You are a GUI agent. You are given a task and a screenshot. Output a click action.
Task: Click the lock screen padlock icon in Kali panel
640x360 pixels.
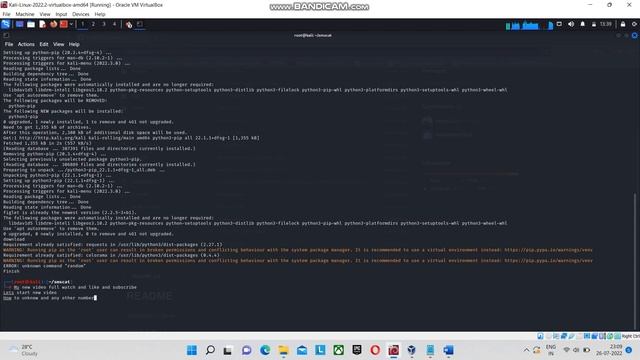click(x=623, y=24)
